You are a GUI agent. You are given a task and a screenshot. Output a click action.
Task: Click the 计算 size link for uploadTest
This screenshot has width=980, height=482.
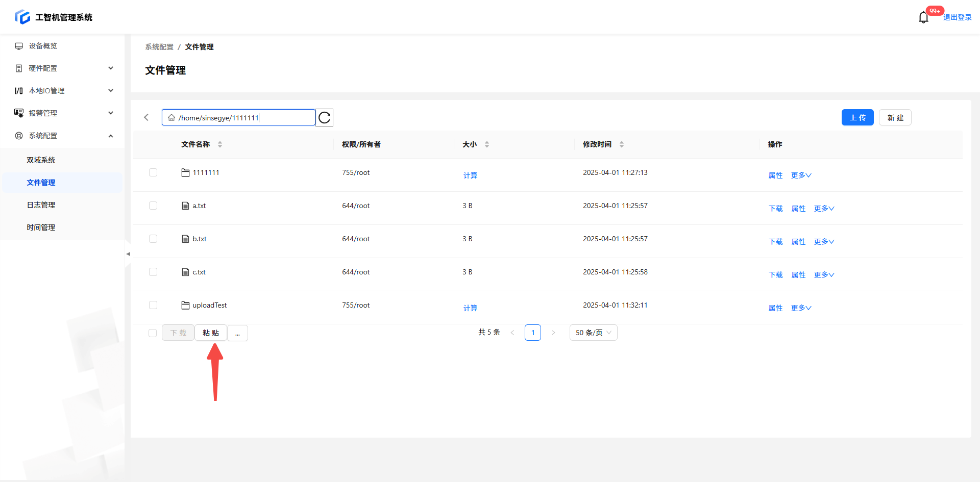[x=470, y=308]
